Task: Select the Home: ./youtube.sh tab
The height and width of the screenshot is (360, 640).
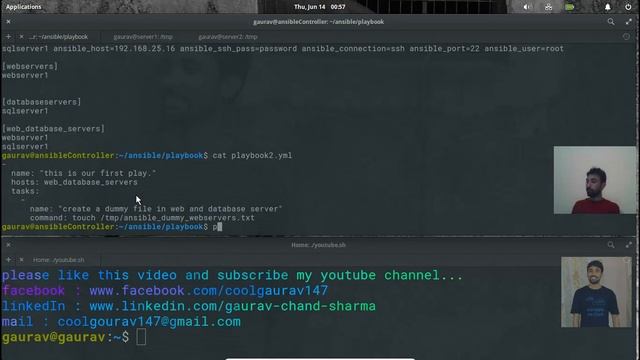Action: point(58,260)
